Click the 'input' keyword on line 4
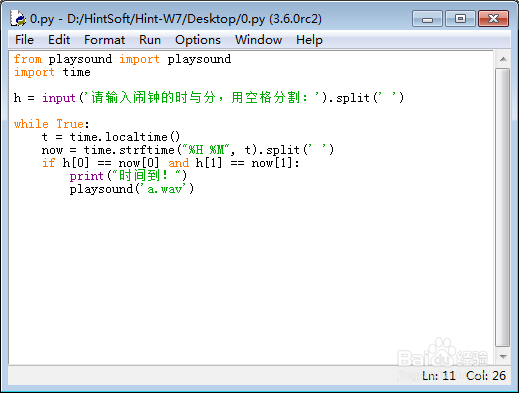 (59, 98)
